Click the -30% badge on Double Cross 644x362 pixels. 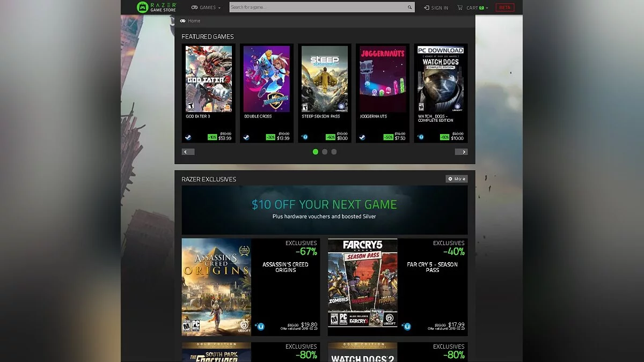point(270,137)
